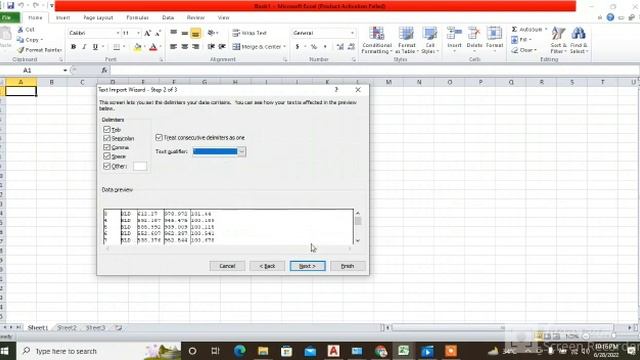Viewport: 640px width, 360px height.
Task: Open Conditional Formatting menu
Action: click(377, 40)
